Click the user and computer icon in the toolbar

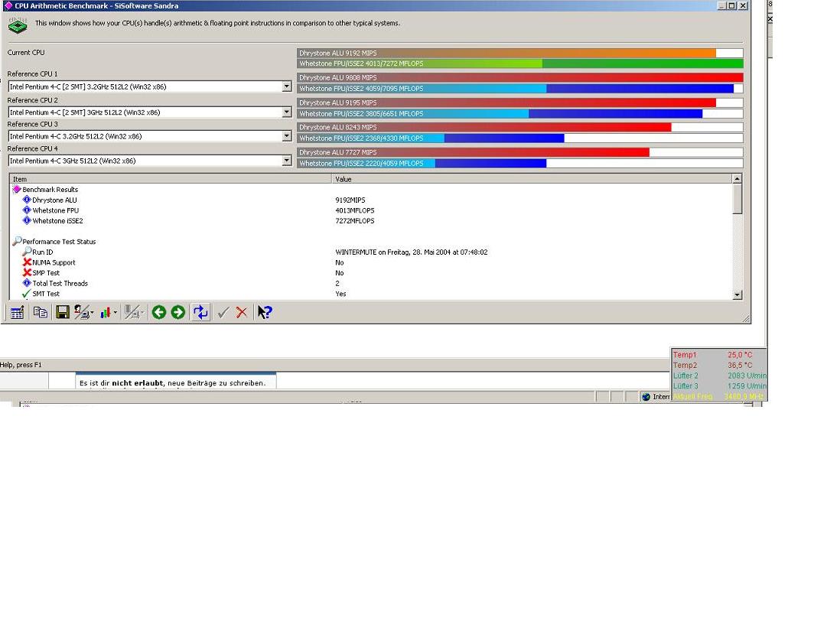point(82,312)
